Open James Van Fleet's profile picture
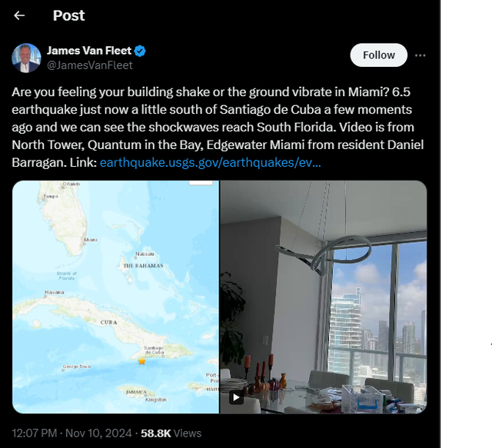The image size is (492, 448). (x=26, y=58)
